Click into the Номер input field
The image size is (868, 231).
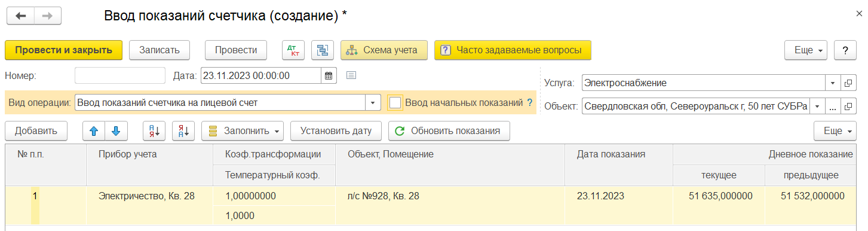(x=119, y=75)
